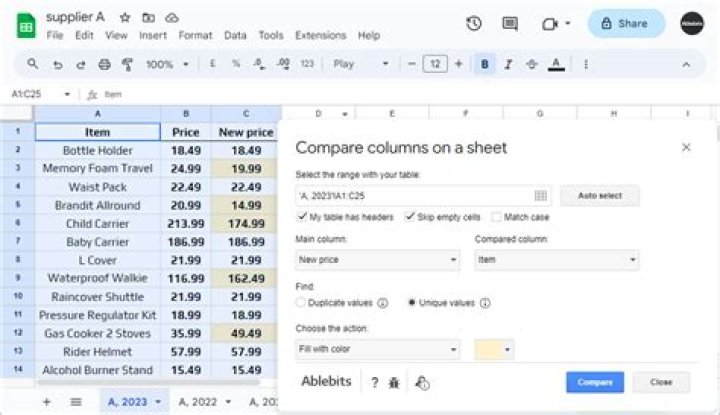The width and height of the screenshot is (720, 415).
Task: Enable the Match case checkbox
Action: coord(497,217)
